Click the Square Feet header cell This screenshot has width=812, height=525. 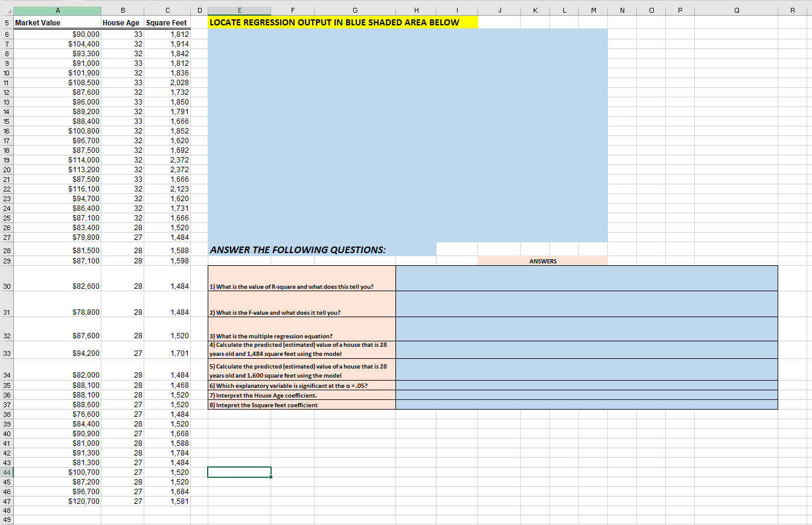point(167,22)
